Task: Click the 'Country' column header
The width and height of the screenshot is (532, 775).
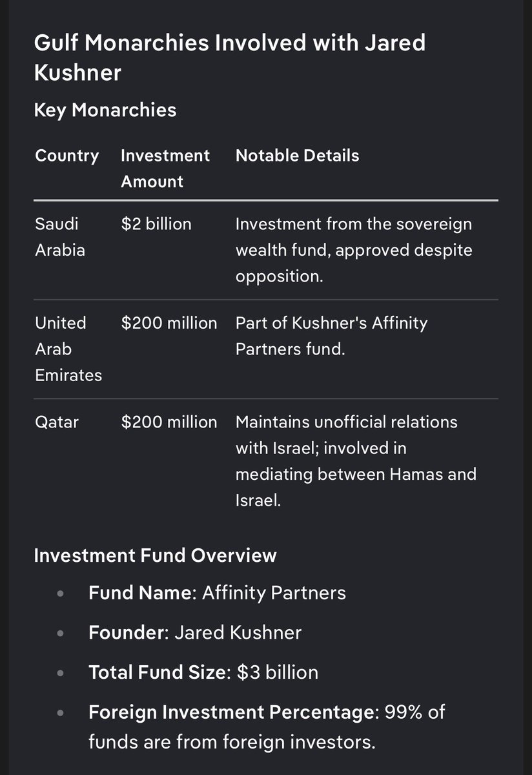Action: click(67, 156)
